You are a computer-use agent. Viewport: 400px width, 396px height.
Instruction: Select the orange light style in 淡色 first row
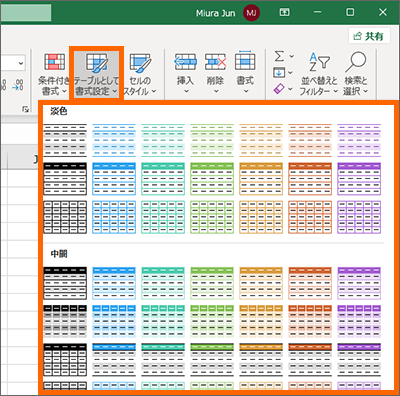coord(310,140)
